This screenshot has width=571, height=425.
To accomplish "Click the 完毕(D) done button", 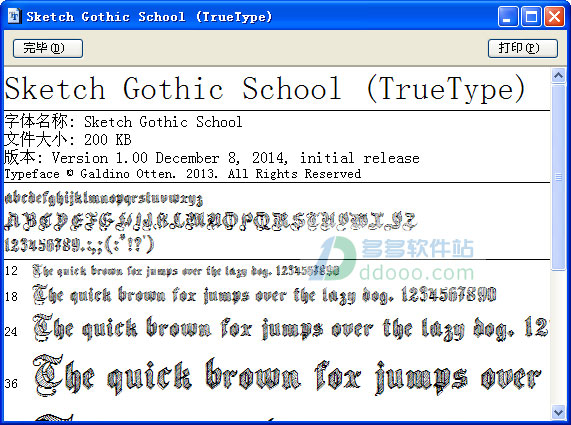I will pos(48,48).
